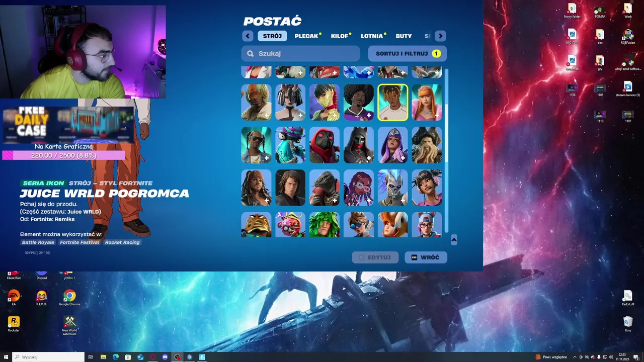
Task: Expand the hidden system tray icons
Action: tap(575, 357)
